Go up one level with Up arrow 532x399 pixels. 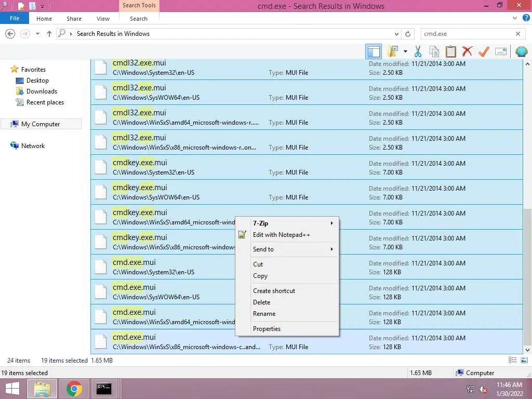pos(49,34)
